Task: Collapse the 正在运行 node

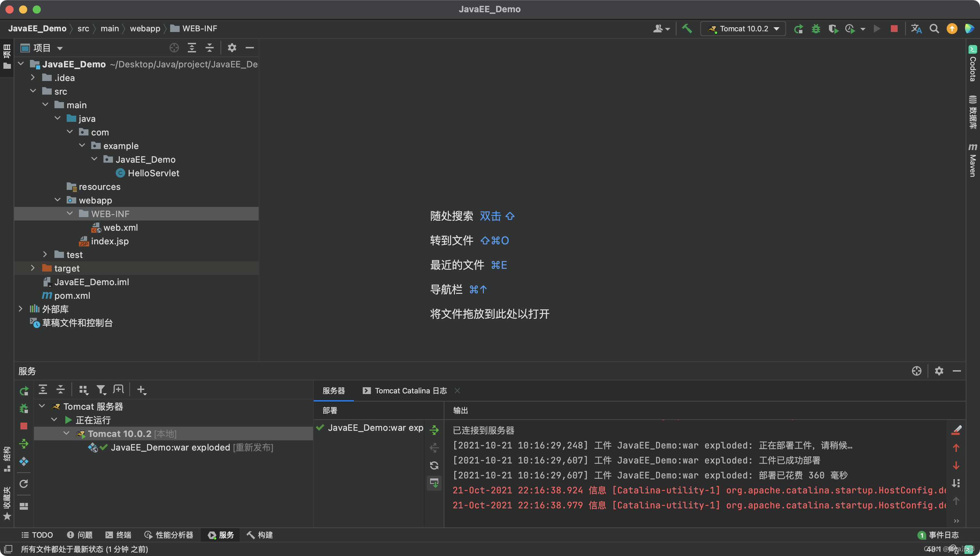Action: (54, 420)
